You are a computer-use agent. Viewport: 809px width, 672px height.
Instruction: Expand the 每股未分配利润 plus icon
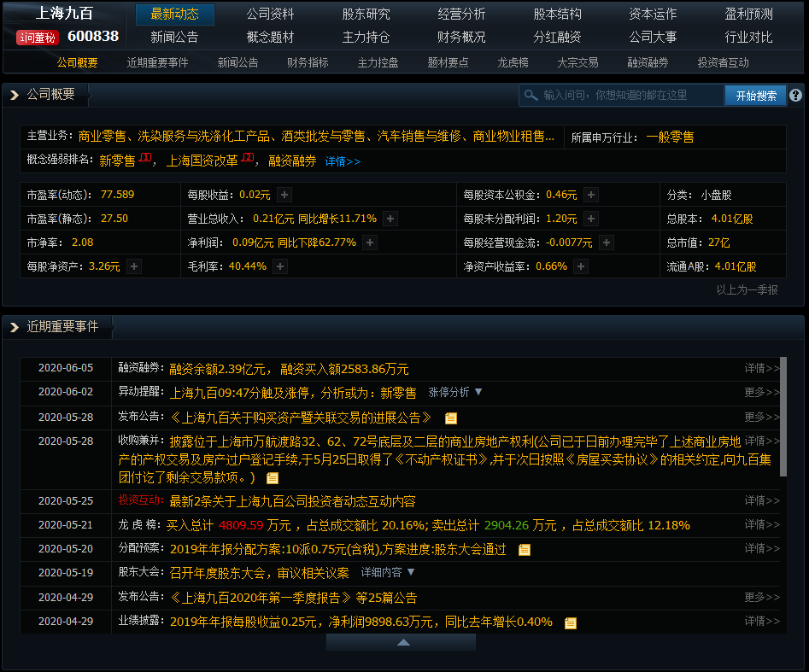(591, 219)
